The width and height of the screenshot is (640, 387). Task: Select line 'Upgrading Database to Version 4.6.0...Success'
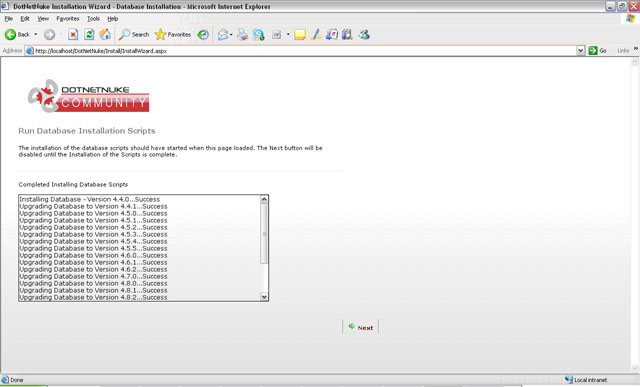tap(93, 255)
